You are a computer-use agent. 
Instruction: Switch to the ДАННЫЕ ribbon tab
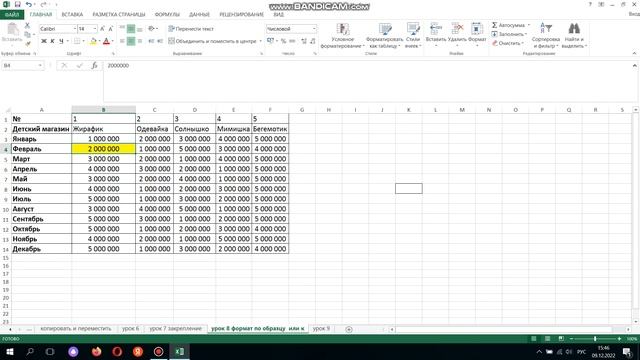click(x=199, y=15)
